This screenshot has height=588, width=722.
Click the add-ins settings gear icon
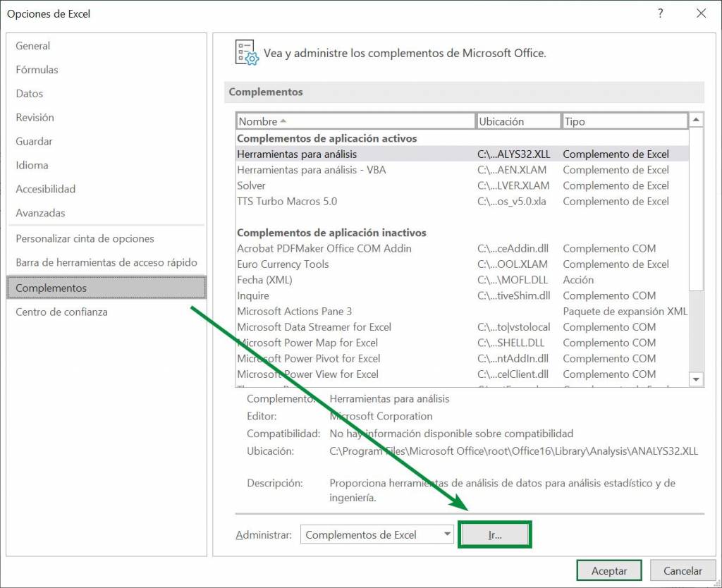point(246,52)
